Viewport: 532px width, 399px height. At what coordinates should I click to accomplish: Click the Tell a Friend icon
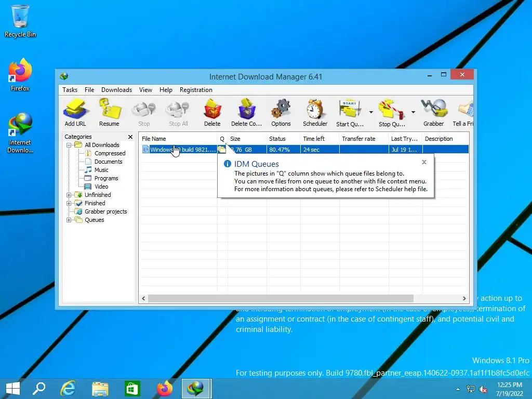point(463,113)
